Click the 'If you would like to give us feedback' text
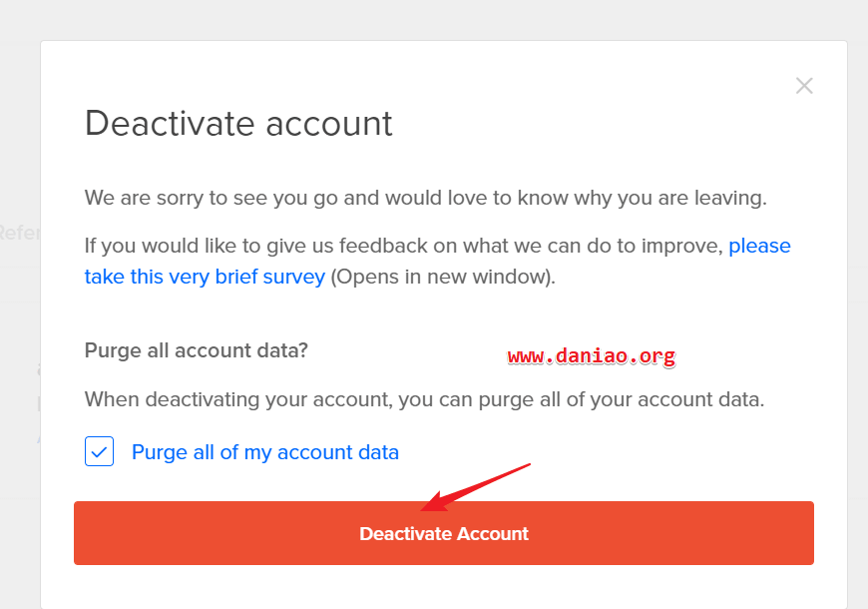This screenshot has height=609, width=868. 403,246
